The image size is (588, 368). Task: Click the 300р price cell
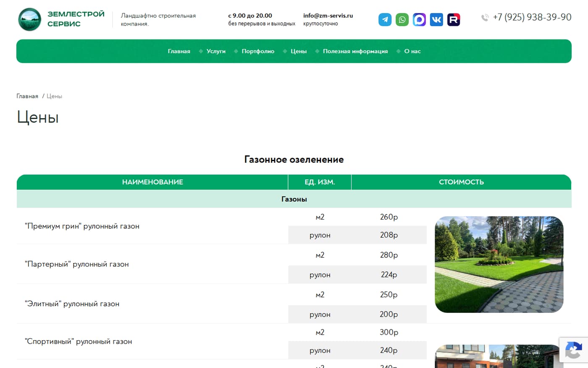click(389, 332)
